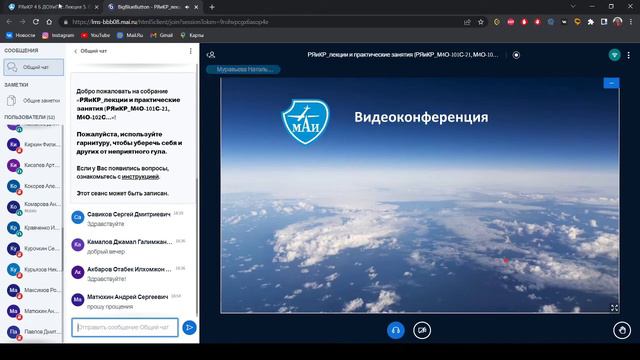
Task: Open the chat options three-dot menu
Action: pos(190,51)
